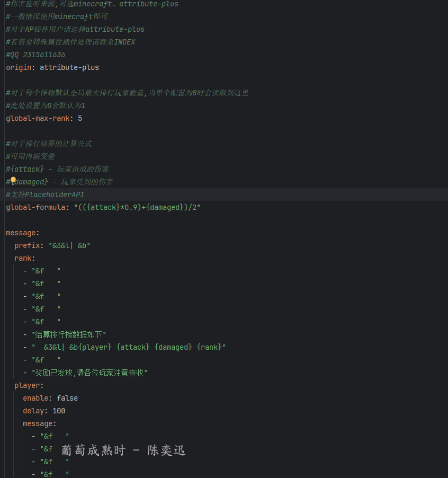
Task: Click the global-max-rank value 5
Action: (x=80, y=118)
